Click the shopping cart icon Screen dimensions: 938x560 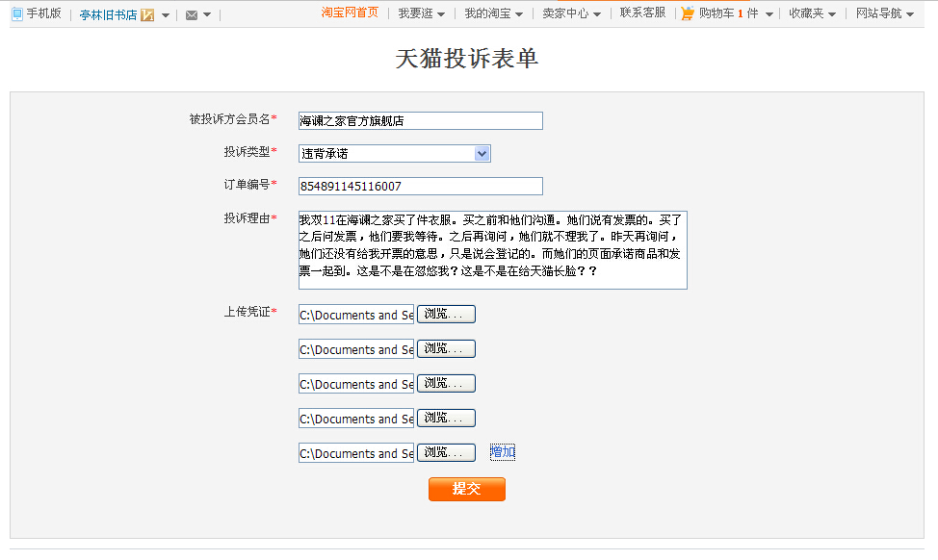coord(688,14)
